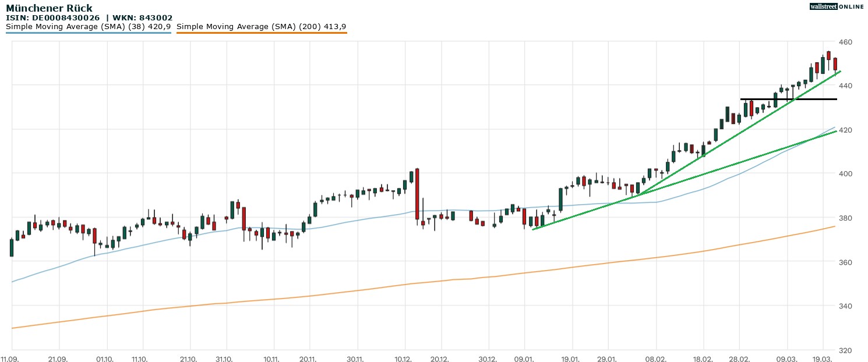Click the 31.10. date axis label
Image resolution: width=868 pixels, height=362 pixels.
point(225,359)
